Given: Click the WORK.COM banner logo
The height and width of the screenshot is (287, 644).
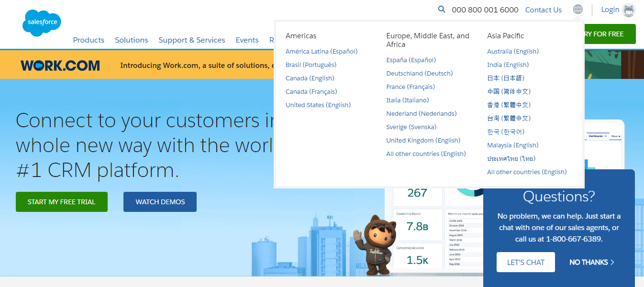Looking at the screenshot, I should (60, 66).
